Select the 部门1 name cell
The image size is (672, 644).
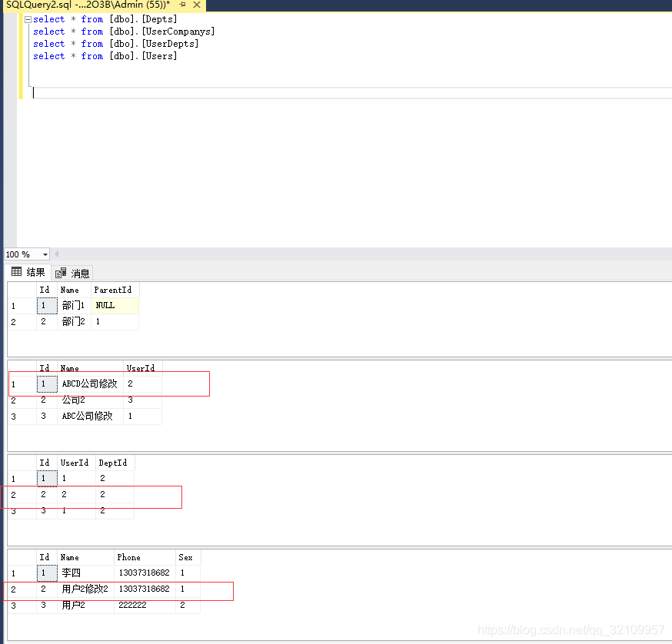(74, 306)
